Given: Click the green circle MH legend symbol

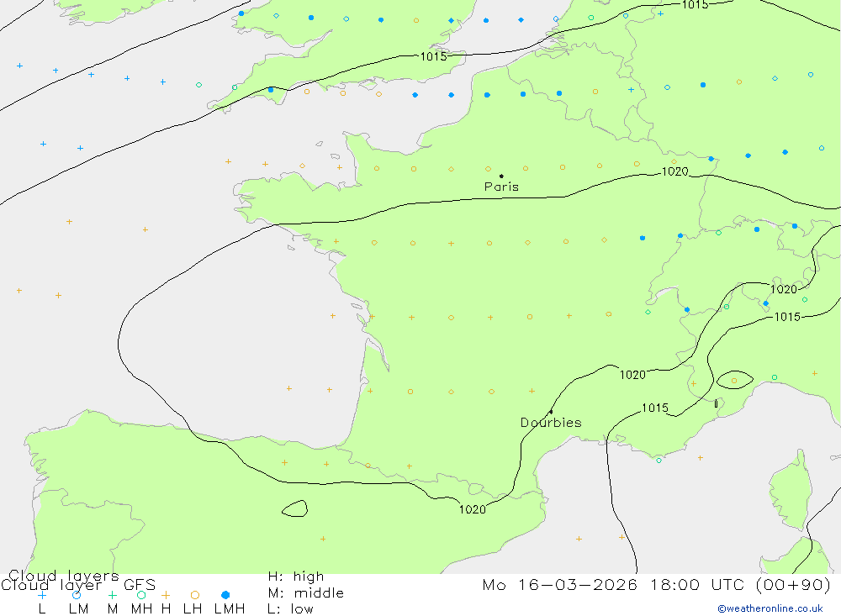Looking at the screenshot, I should tap(141, 595).
